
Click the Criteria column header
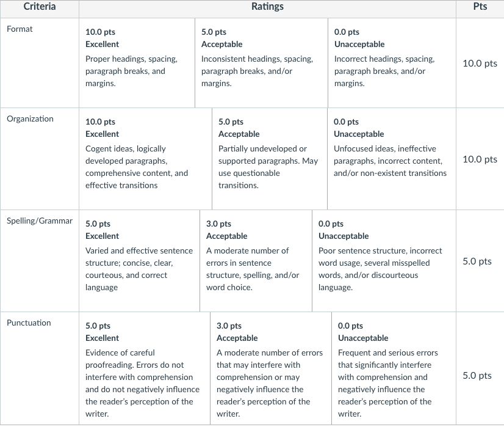(x=40, y=7)
